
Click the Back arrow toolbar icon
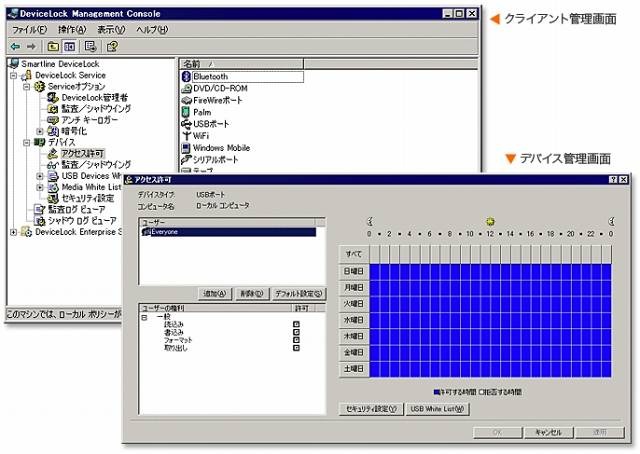click(x=15, y=47)
